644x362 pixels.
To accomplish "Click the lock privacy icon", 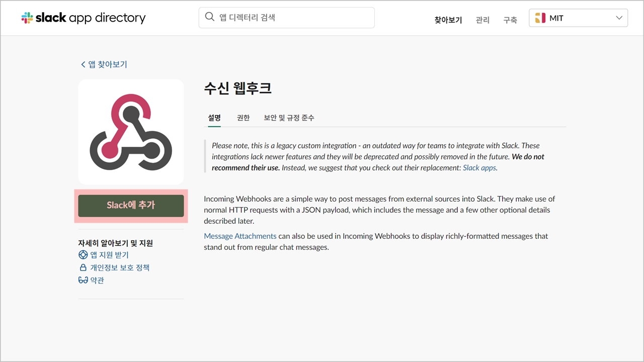I will pyautogui.click(x=83, y=267).
